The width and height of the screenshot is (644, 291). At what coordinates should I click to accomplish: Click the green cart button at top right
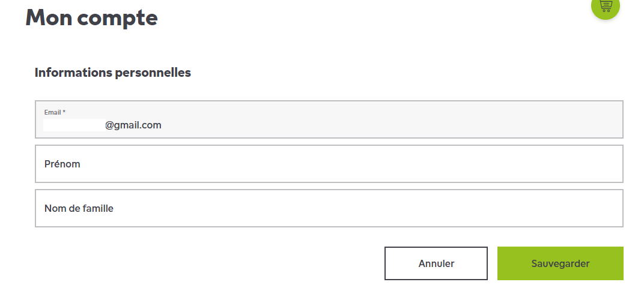click(x=606, y=7)
